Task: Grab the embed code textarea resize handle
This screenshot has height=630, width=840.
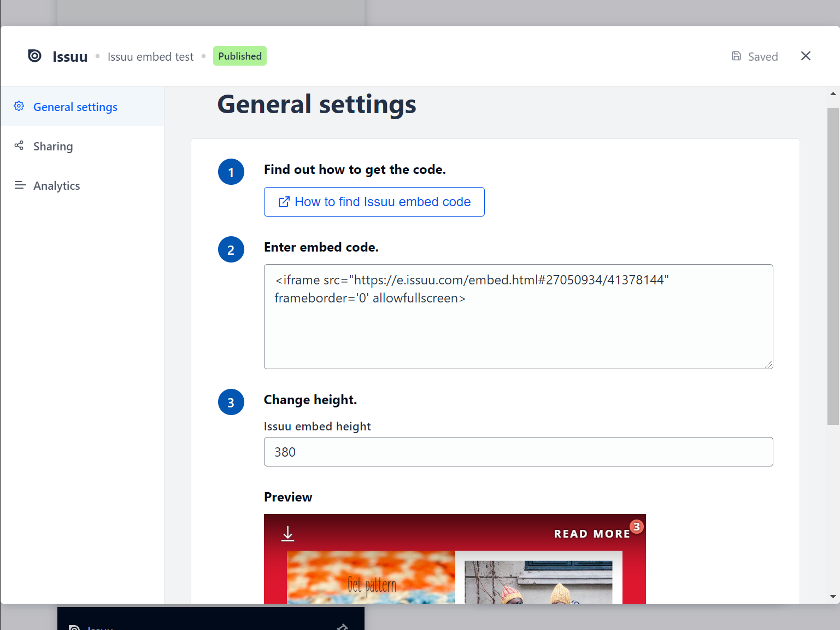Action: tap(769, 365)
